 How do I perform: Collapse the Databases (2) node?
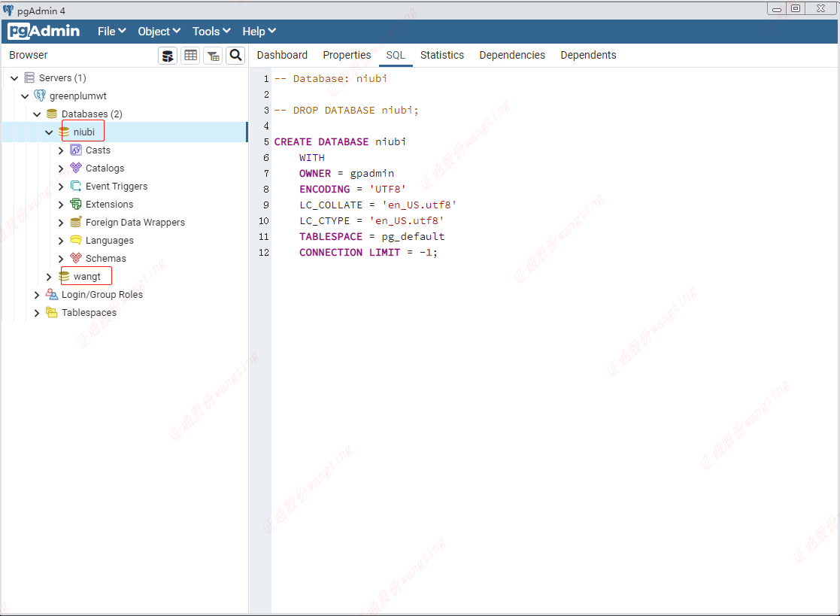point(37,114)
